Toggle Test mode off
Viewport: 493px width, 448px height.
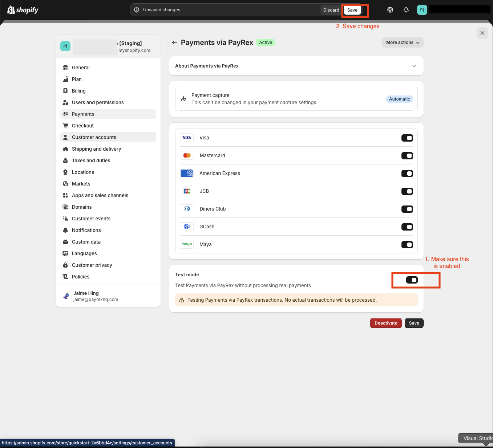pos(412,280)
